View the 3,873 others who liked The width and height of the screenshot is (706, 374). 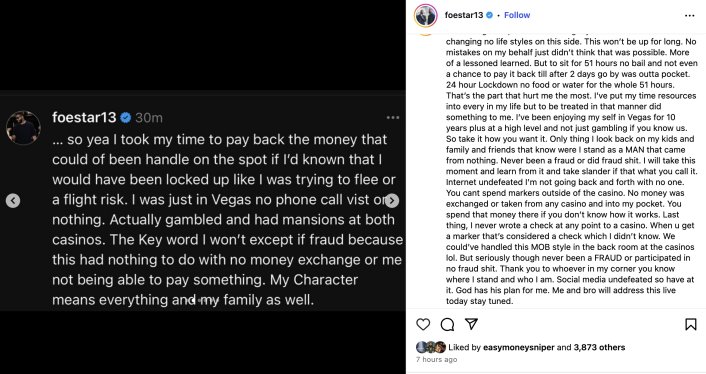click(x=599, y=347)
